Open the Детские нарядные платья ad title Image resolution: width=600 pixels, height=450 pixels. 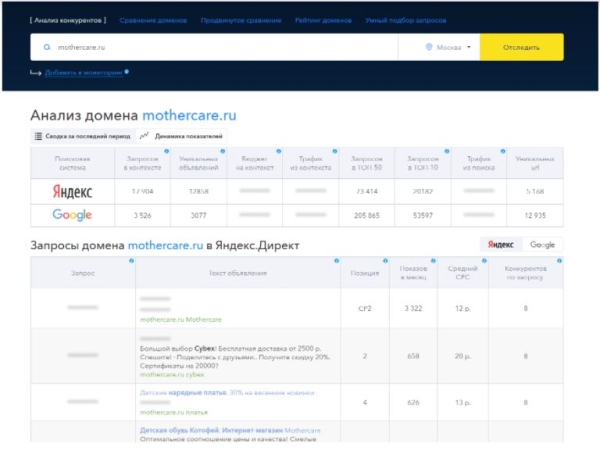pos(227,393)
